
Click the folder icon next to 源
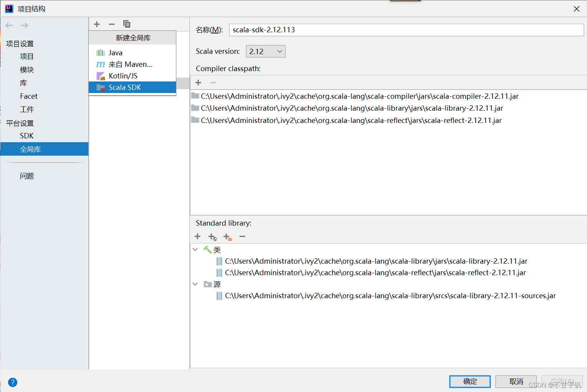pyautogui.click(x=208, y=284)
